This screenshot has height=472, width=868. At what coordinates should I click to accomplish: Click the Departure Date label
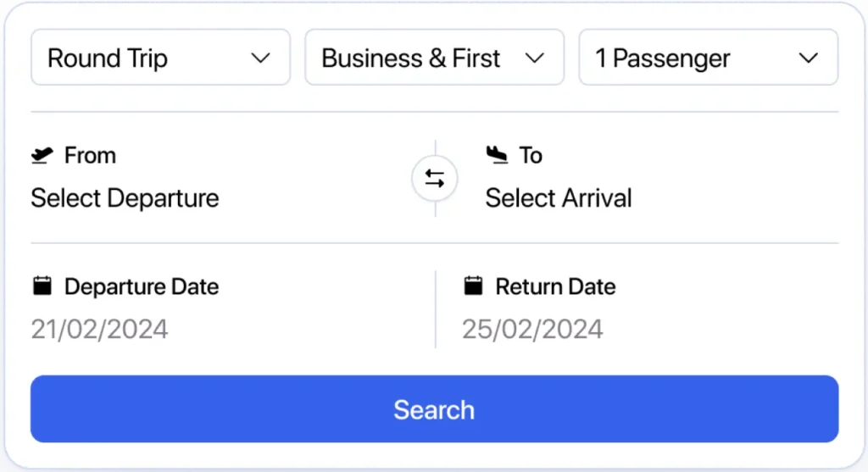tap(142, 286)
